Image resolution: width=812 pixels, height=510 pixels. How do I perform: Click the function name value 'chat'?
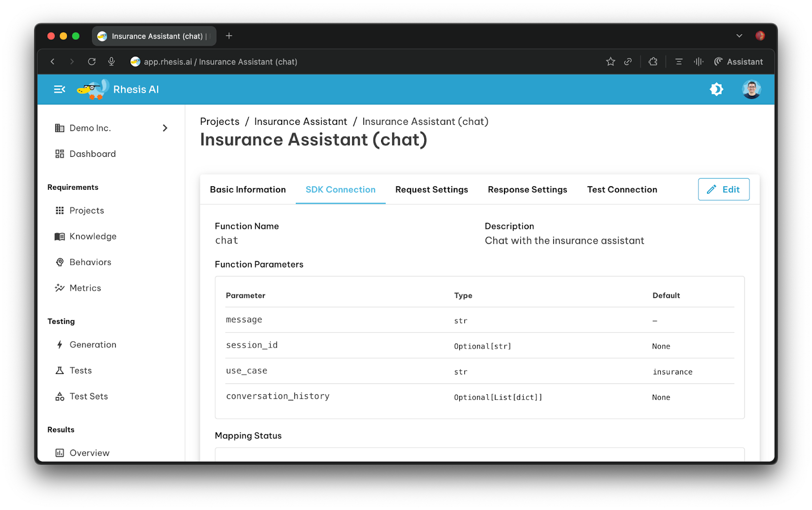226,241
